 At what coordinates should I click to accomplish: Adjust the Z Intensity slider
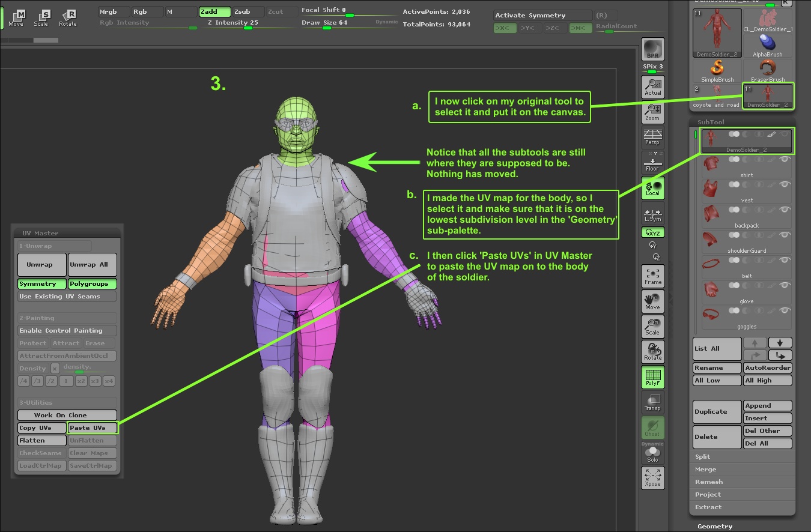click(248, 24)
